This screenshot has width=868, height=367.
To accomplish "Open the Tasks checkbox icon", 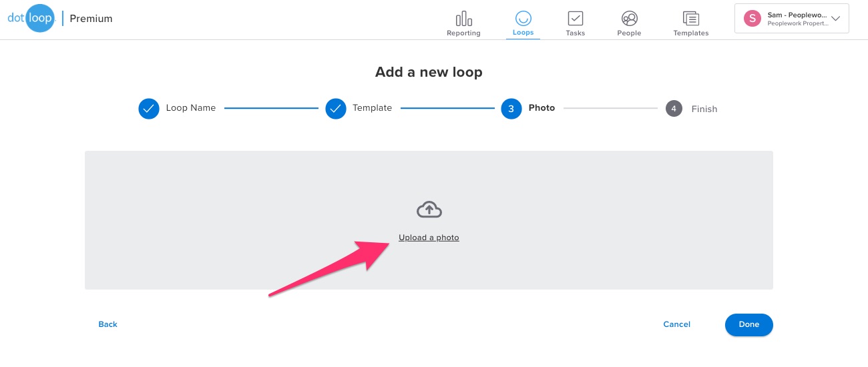I will (575, 18).
